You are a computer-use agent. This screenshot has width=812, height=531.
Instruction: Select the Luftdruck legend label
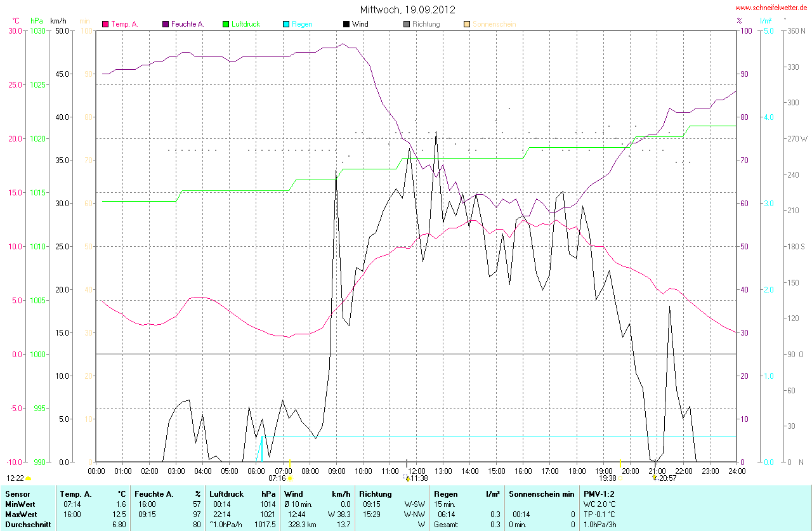click(246, 24)
